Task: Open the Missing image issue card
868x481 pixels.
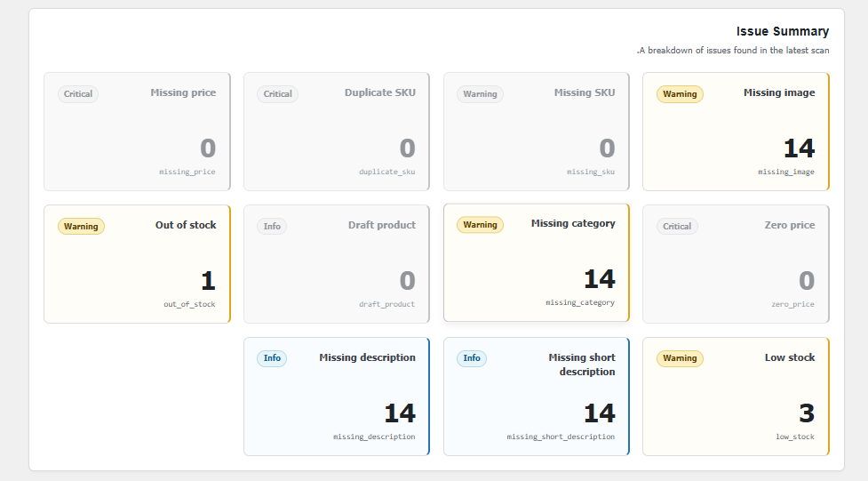Action: point(737,132)
